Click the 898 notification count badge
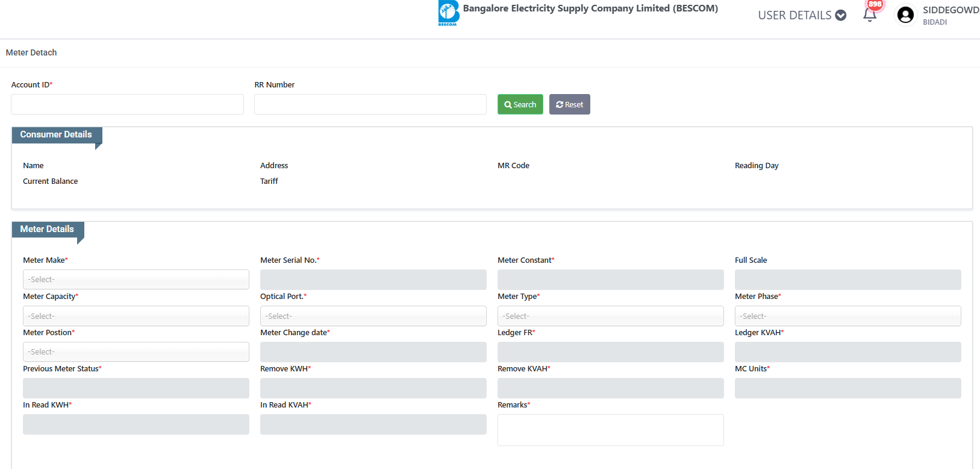980x469 pixels. 875,4
